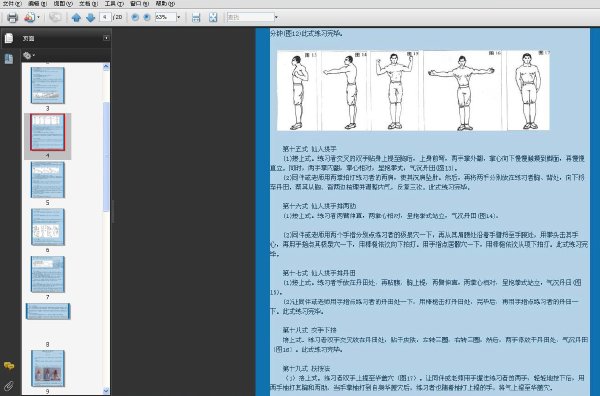Click thumbnail scrollbar down arrow
This screenshot has height=396, width=600.
coord(106,391)
